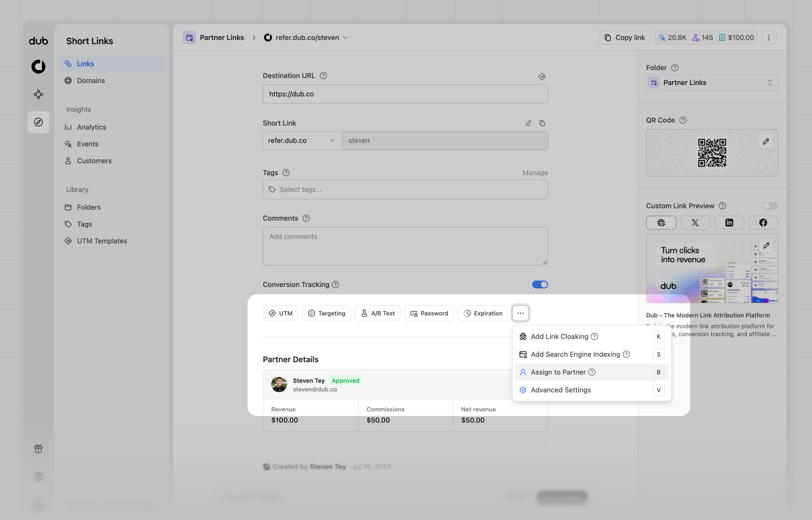This screenshot has width=812, height=520.
Task: Open the three-dot more options button
Action: coord(521,313)
